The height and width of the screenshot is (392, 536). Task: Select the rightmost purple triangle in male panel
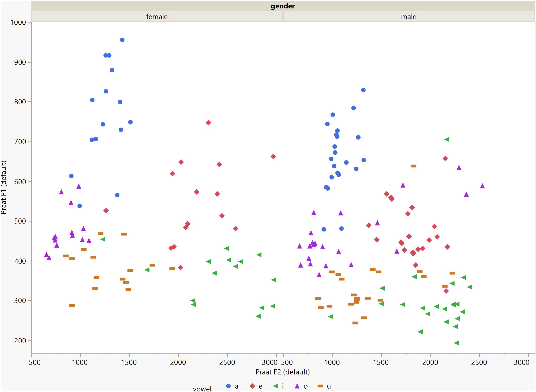(x=482, y=186)
